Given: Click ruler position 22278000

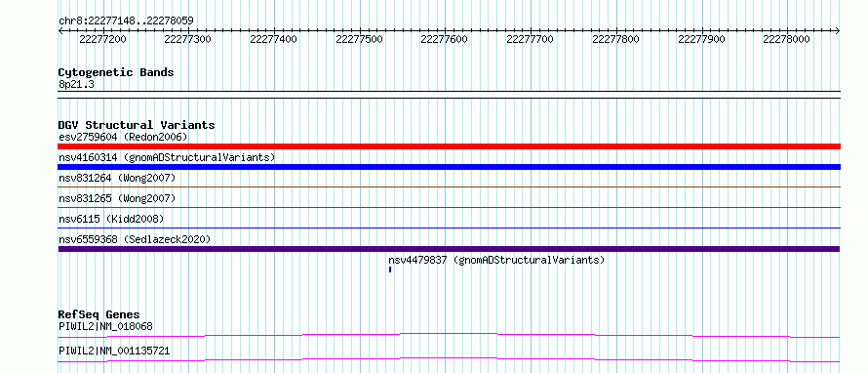Looking at the screenshot, I should click(x=787, y=39).
